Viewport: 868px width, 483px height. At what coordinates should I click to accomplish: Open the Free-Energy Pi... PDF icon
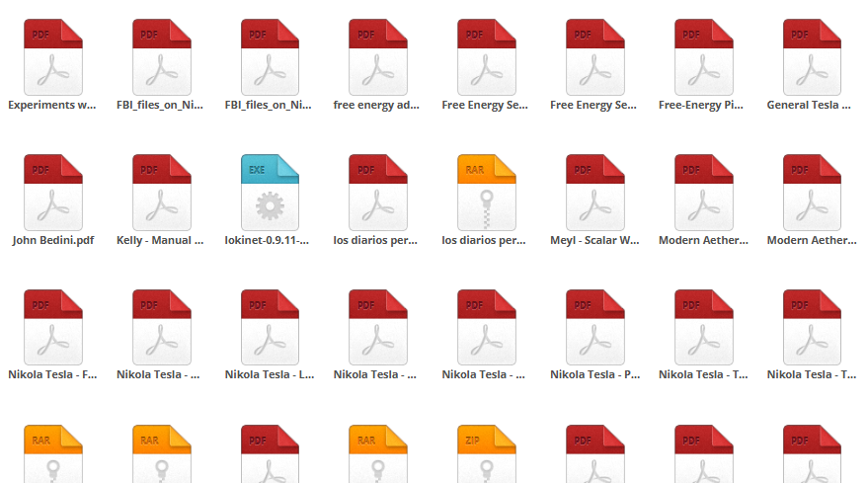coord(702,56)
